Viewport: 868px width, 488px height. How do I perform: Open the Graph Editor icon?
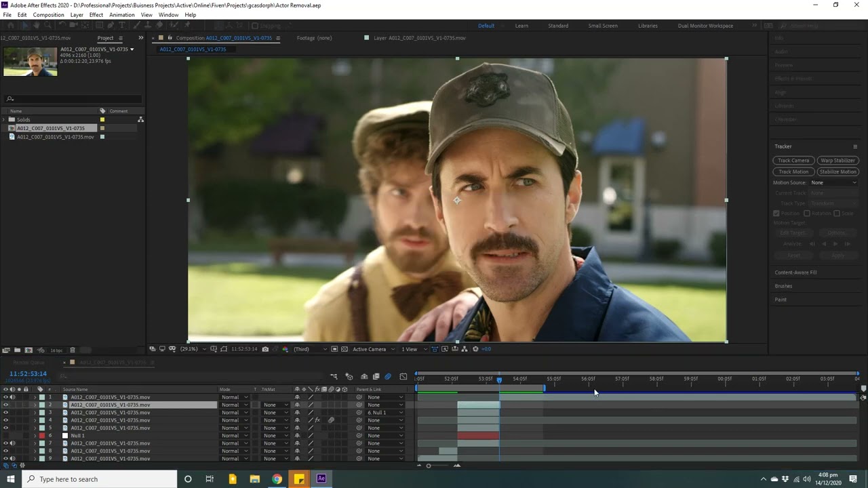(403, 376)
